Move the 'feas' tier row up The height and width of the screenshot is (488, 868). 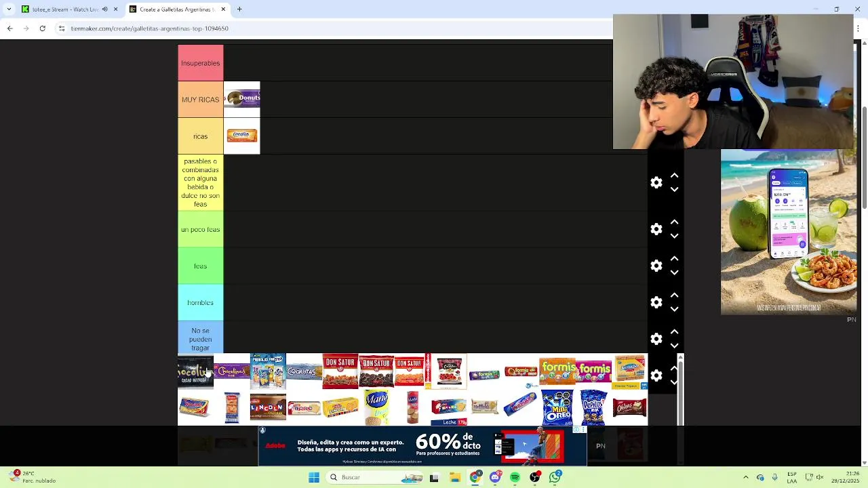(674, 258)
